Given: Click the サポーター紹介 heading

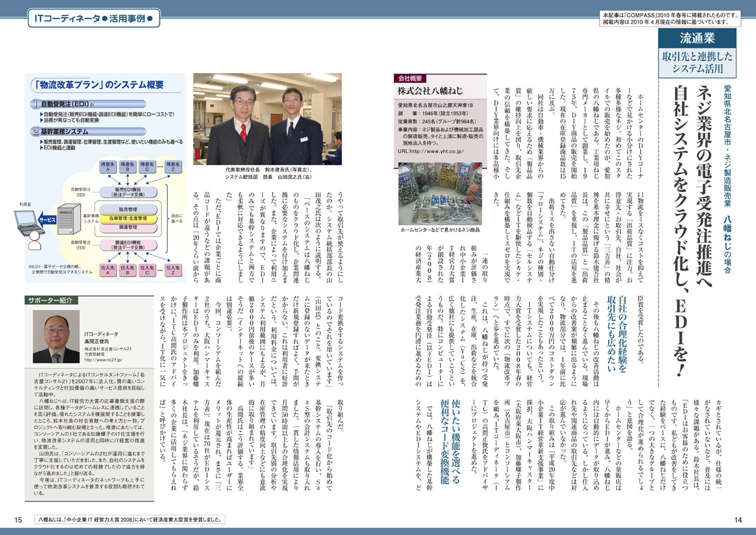Looking at the screenshot, I should click(x=50, y=300).
